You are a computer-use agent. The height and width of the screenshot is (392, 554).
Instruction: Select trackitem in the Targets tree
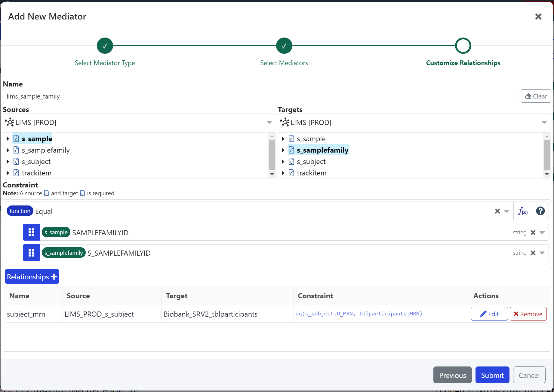click(x=311, y=173)
